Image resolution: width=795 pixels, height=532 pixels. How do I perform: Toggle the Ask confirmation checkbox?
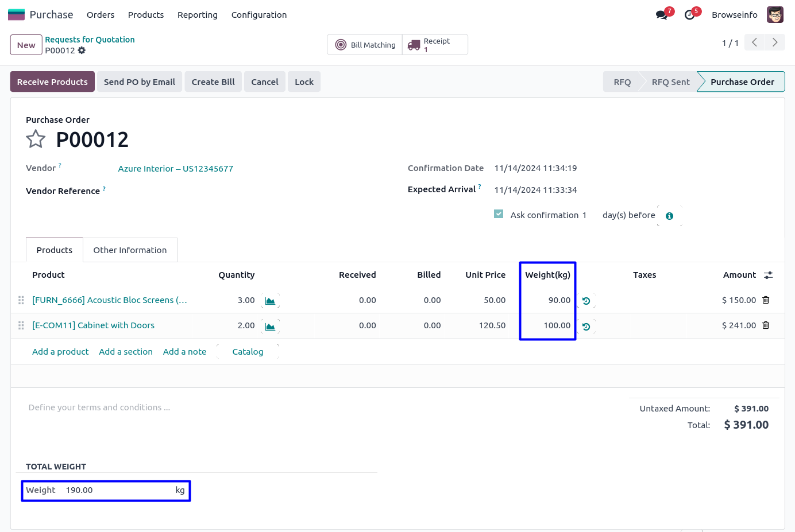[499, 214]
